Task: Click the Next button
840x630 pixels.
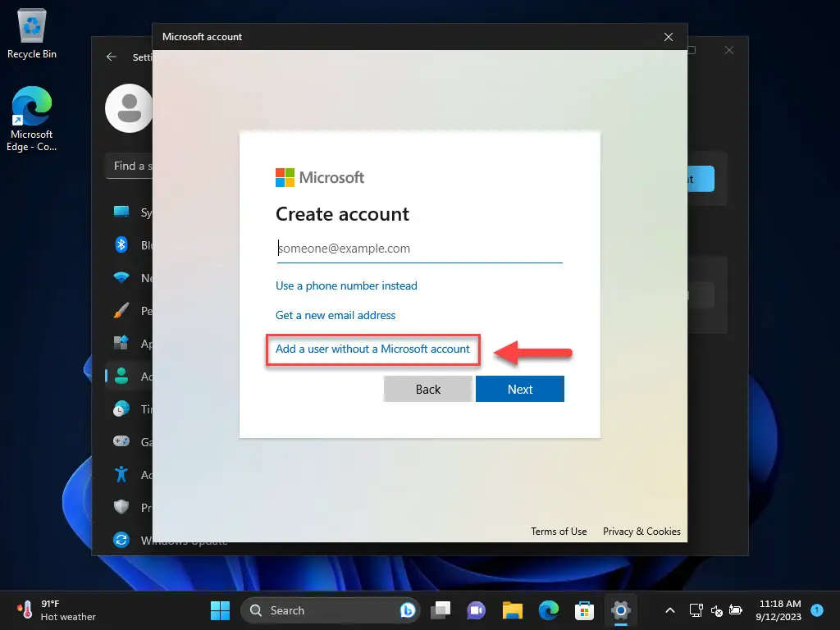Action: (x=519, y=389)
